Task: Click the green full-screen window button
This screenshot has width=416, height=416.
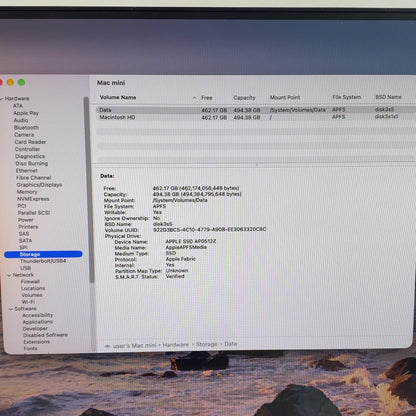Action: [x=21, y=82]
